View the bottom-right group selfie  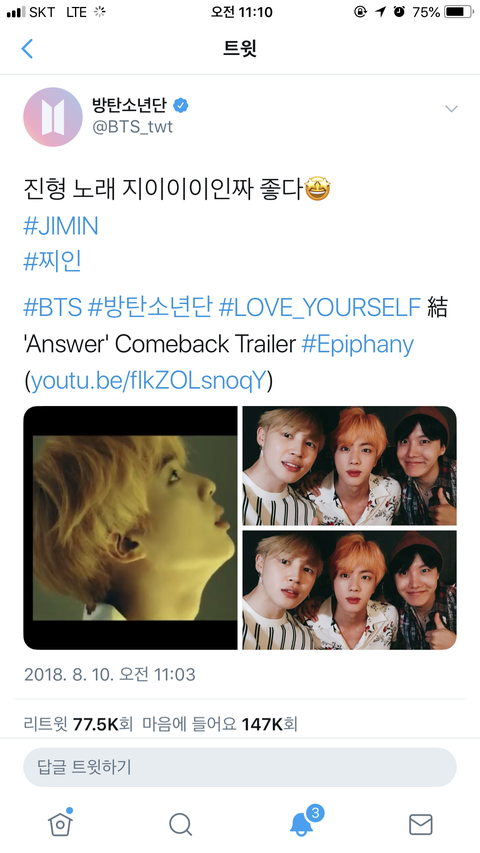[x=349, y=590]
